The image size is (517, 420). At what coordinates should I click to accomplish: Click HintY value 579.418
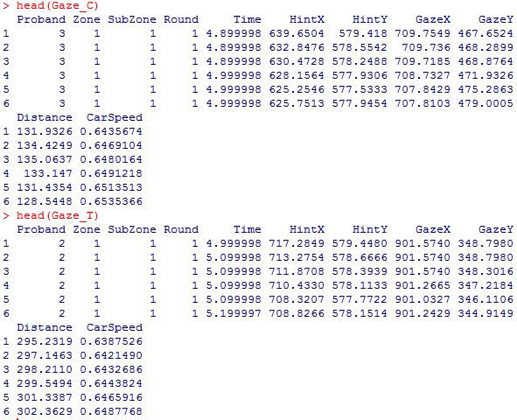click(x=363, y=33)
